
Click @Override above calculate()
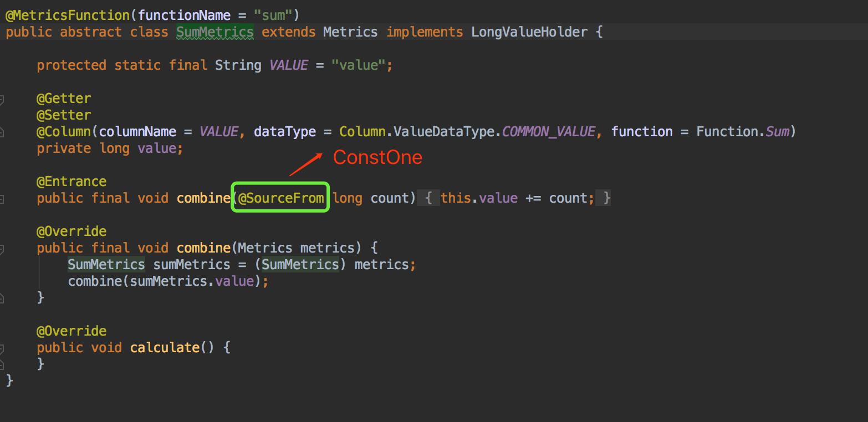point(72,331)
